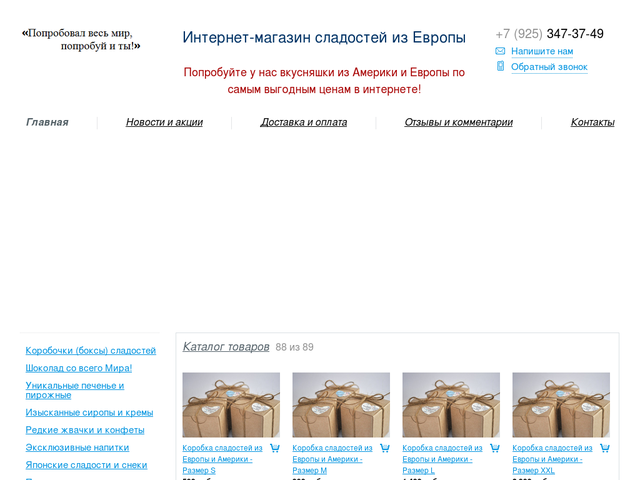Navigate to Контакты page

tap(592, 122)
